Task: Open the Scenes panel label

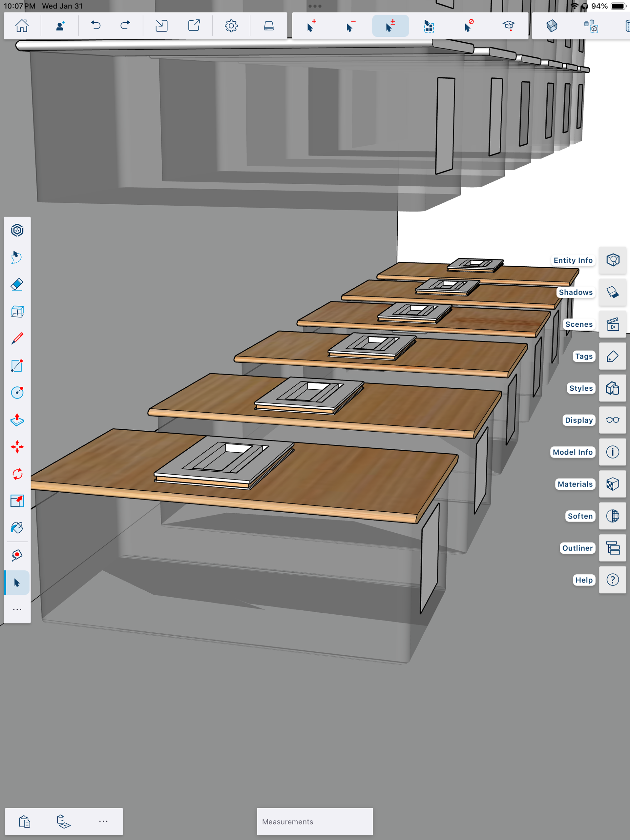Action: pos(578,324)
